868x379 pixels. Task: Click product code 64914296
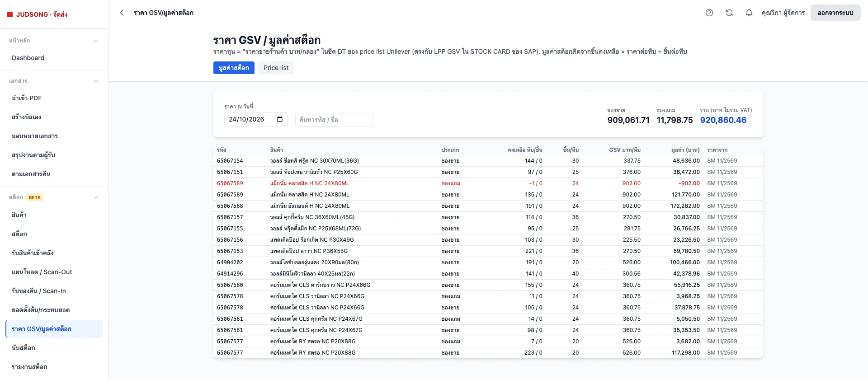pos(230,274)
